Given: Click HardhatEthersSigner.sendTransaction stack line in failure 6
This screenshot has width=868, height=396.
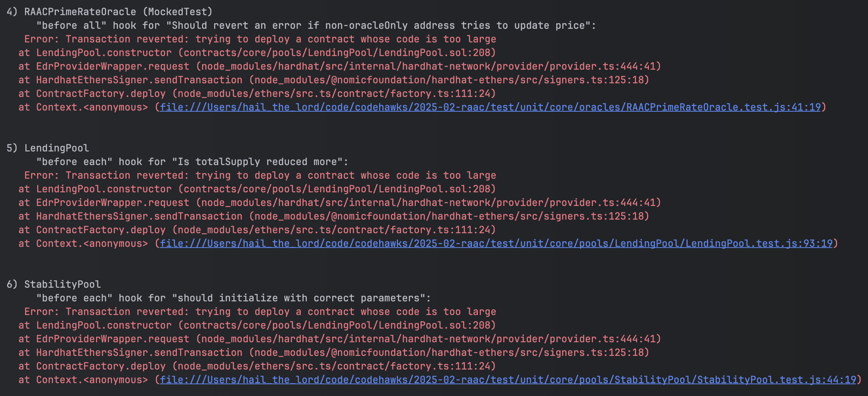Looking at the screenshot, I should pos(334,353).
